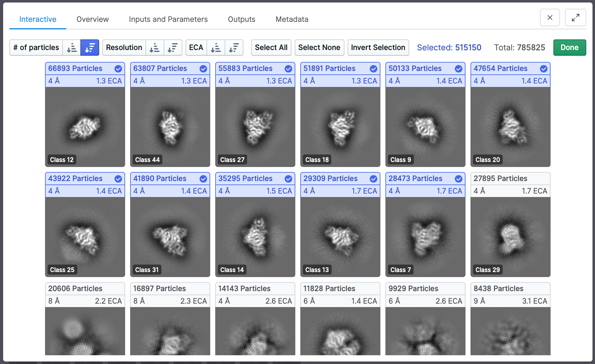The image size is (595, 364).
Task: Select the Class 9 thumbnail
Action: pos(425,127)
